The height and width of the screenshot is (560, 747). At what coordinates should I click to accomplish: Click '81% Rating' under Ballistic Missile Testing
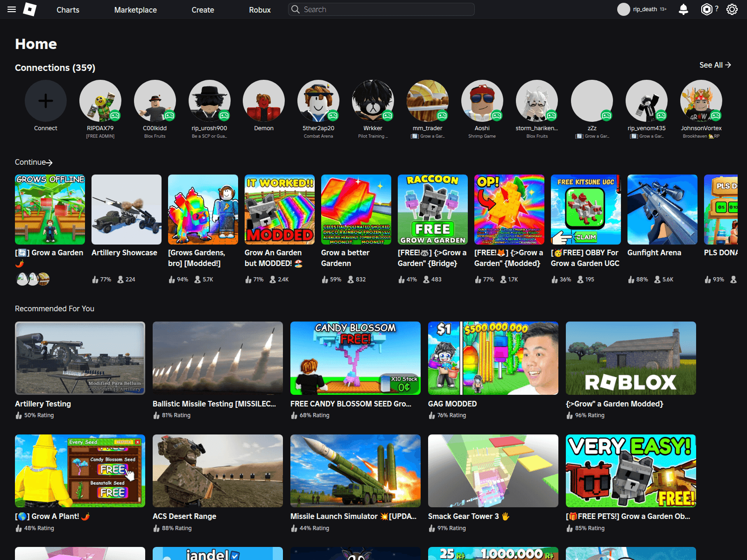pos(176,415)
